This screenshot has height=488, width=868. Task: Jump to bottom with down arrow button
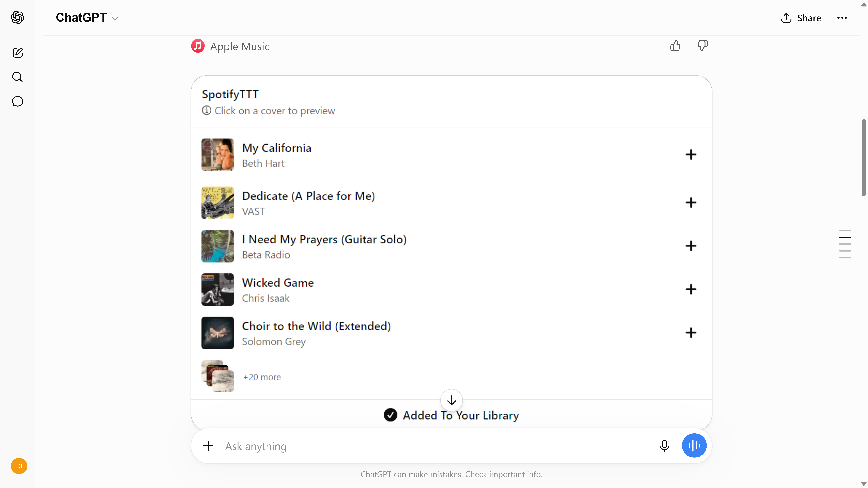[451, 400]
